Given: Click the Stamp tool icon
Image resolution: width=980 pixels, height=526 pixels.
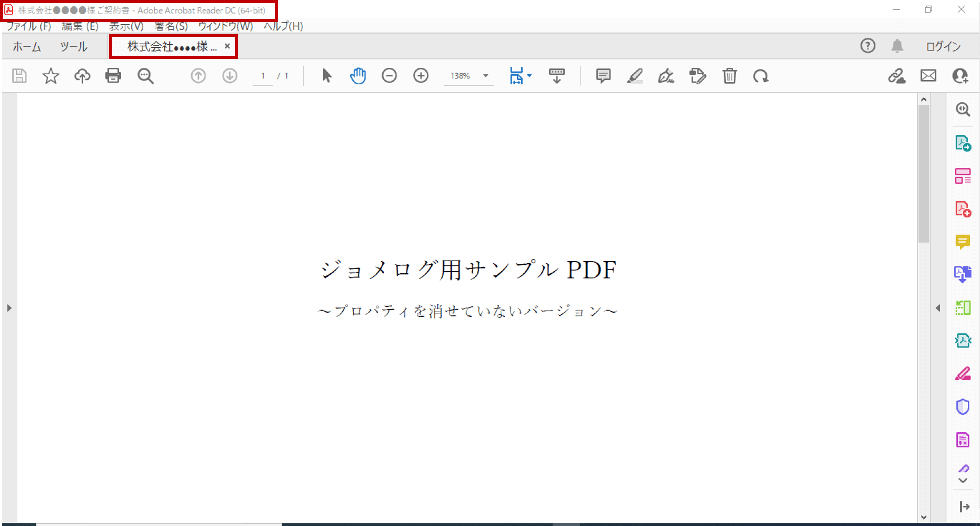Looking at the screenshot, I should 698,76.
